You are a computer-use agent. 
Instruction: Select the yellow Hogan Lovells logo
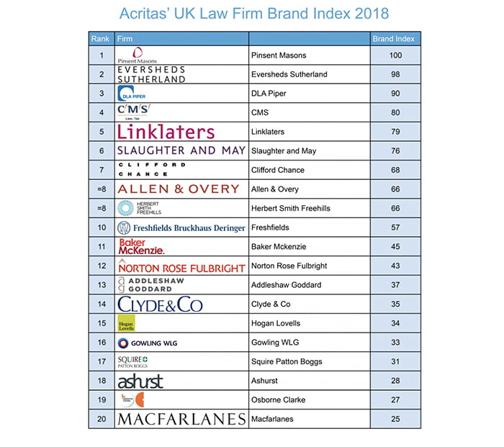click(x=126, y=323)
